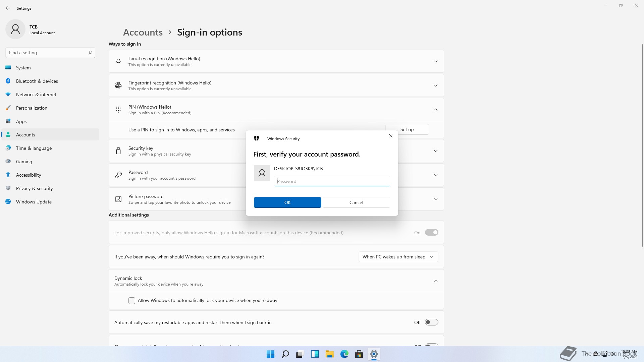Click the TCB user profile avatar
The image size is (644, 362).
[x=15, y=29]
